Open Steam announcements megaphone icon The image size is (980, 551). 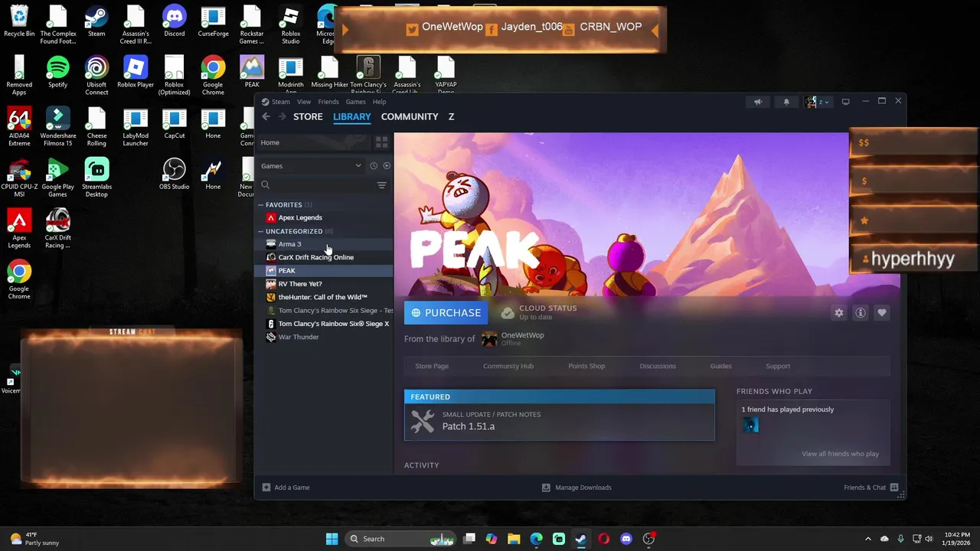tap(758, 102)
